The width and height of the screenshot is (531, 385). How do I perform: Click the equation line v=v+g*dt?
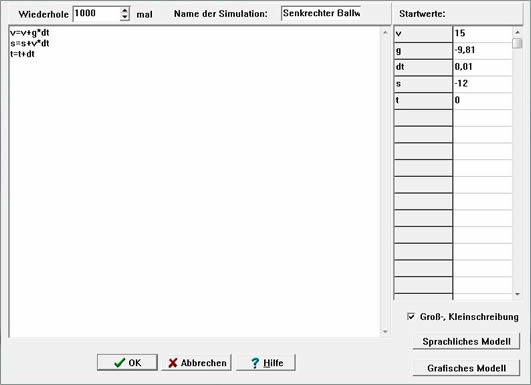30,33
